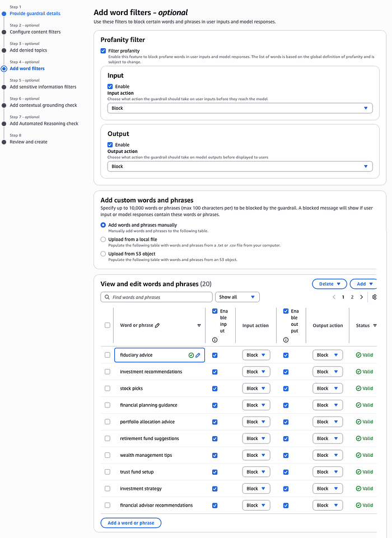Select Upload from S3 object radio button
Image resolution: width=392 pixels, height=538 pixels.
103,254
